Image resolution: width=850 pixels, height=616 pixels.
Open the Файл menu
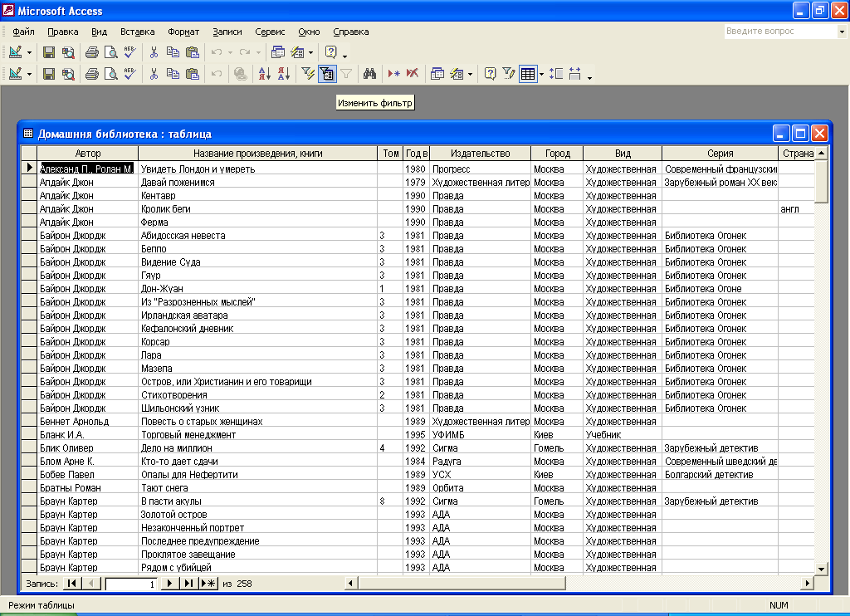pos(23,32)
